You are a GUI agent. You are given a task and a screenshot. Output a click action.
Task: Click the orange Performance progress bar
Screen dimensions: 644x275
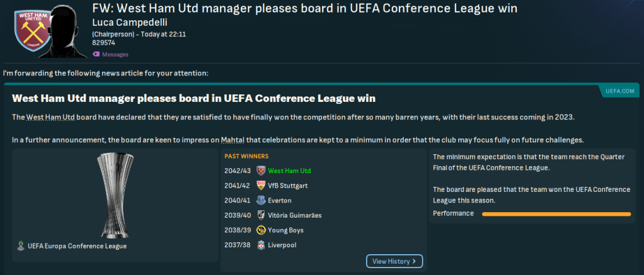click(556, 214)
